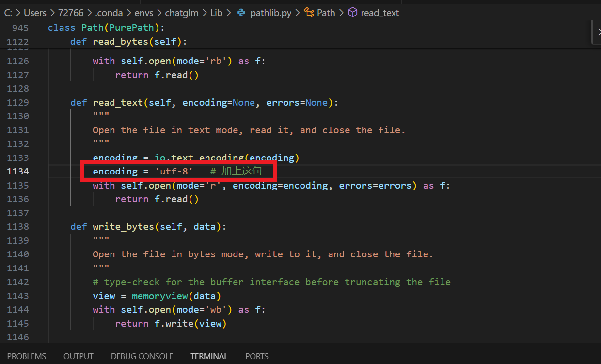601x364 pixels.
Task: Select the TERMINAL panel tab
Action: (209, 356)
